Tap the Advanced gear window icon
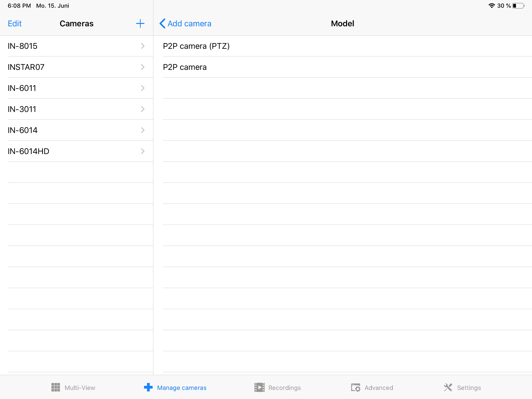532x399 pixels. [355, 387]
